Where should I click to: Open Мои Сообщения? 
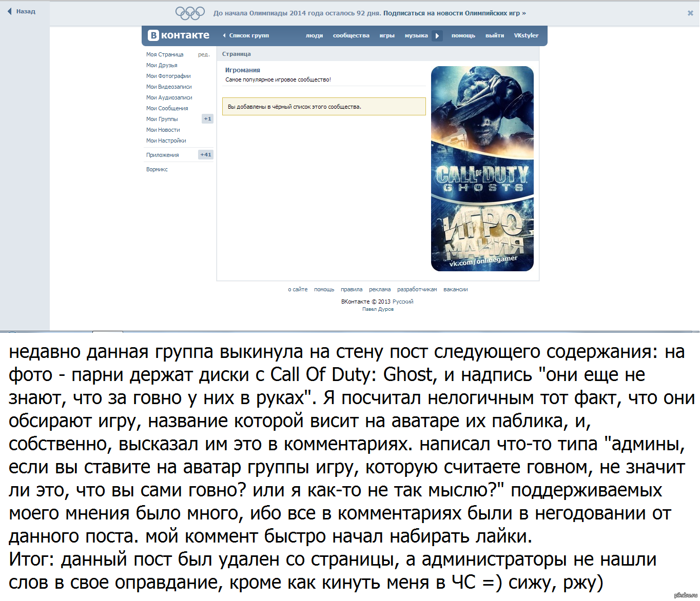point(167,108)
